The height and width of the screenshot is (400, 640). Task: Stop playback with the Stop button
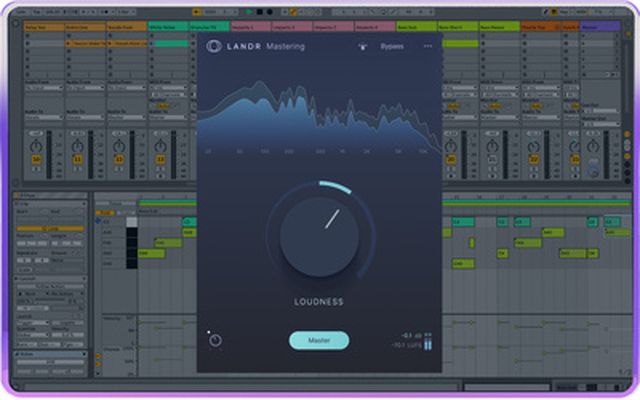pyautogui.click(x=260, y=12)
